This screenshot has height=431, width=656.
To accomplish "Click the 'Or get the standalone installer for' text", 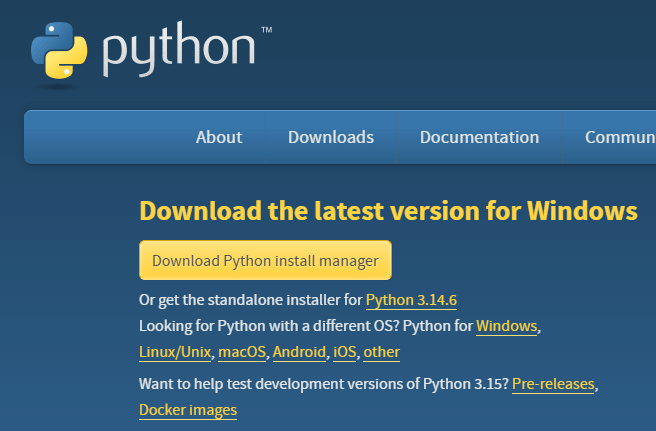I will tap(250, 300).
